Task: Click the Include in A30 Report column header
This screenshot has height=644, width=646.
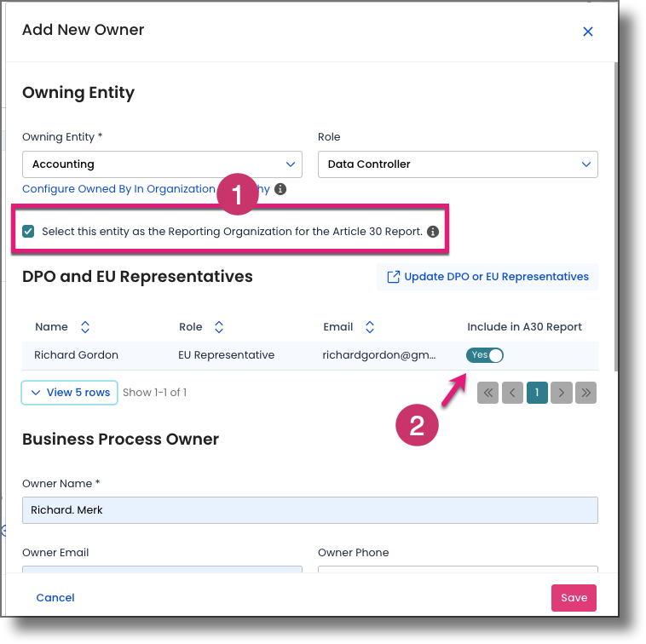Action: [524, 327]
